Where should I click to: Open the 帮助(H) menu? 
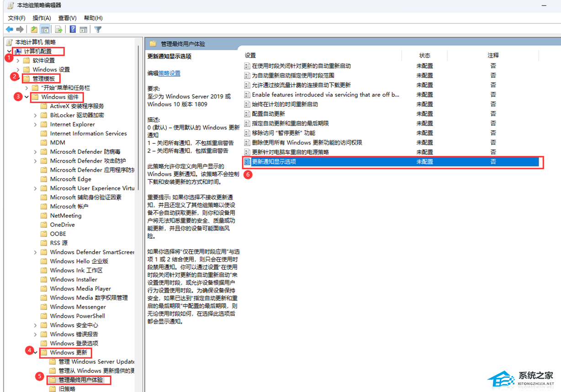pos(93,18)
